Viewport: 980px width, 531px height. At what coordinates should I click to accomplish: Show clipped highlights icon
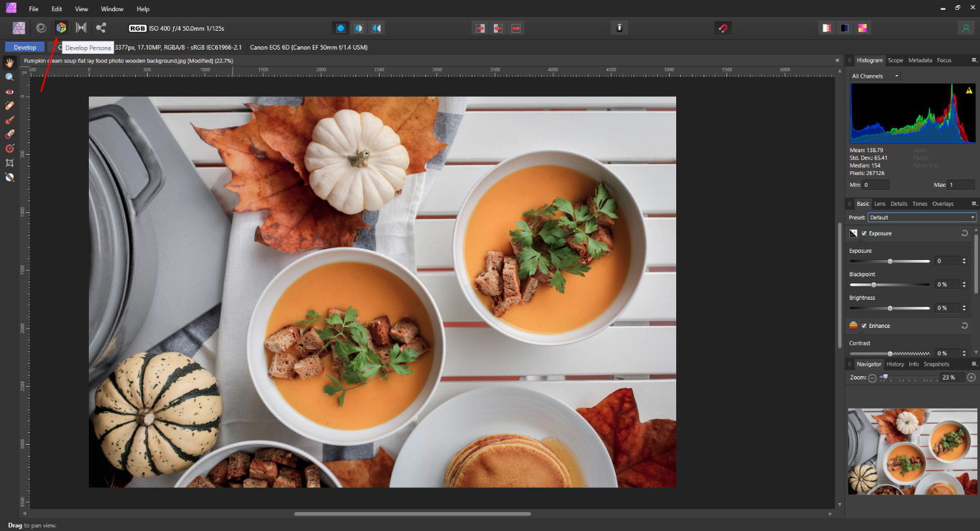(x=826, y=28)
